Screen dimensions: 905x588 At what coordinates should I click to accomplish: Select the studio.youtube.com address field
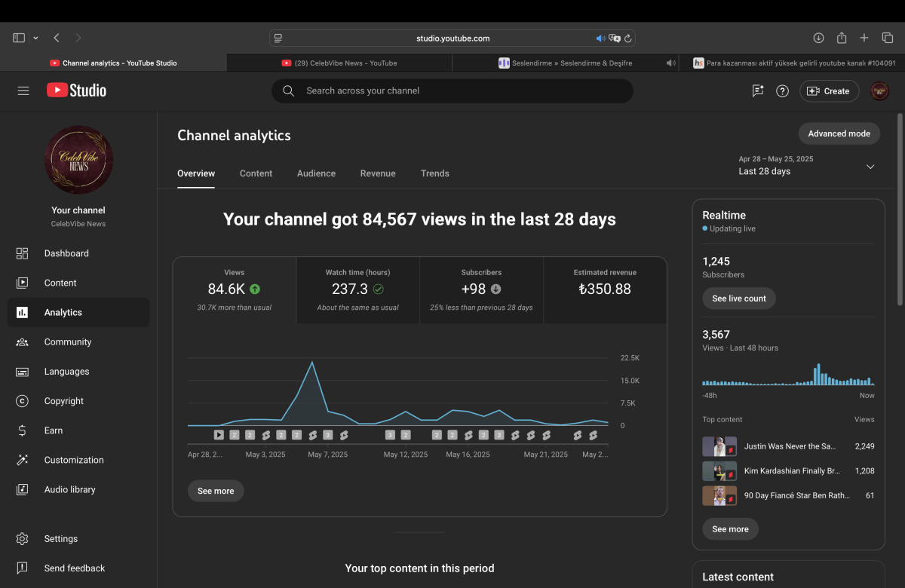[x=452, y=38]
